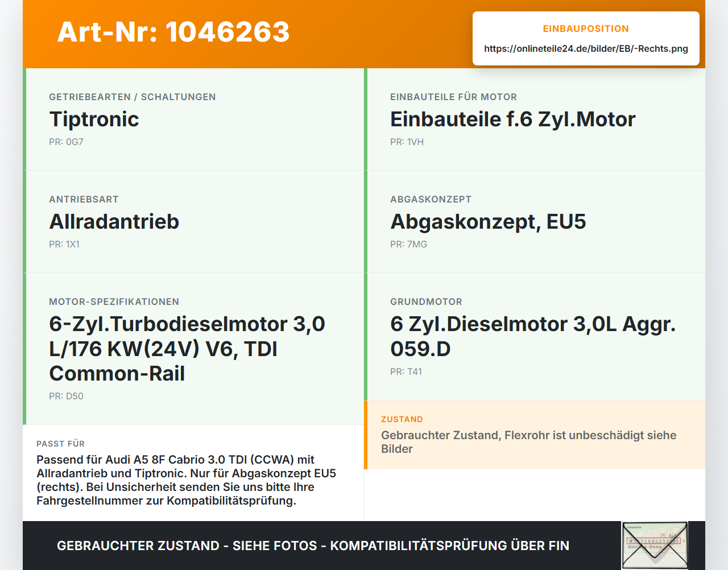
Task: Select the 6 Zyl.Dieselmotor 3,0L Aggr. value
Action: pyautogui.click(x=533, y=336)
